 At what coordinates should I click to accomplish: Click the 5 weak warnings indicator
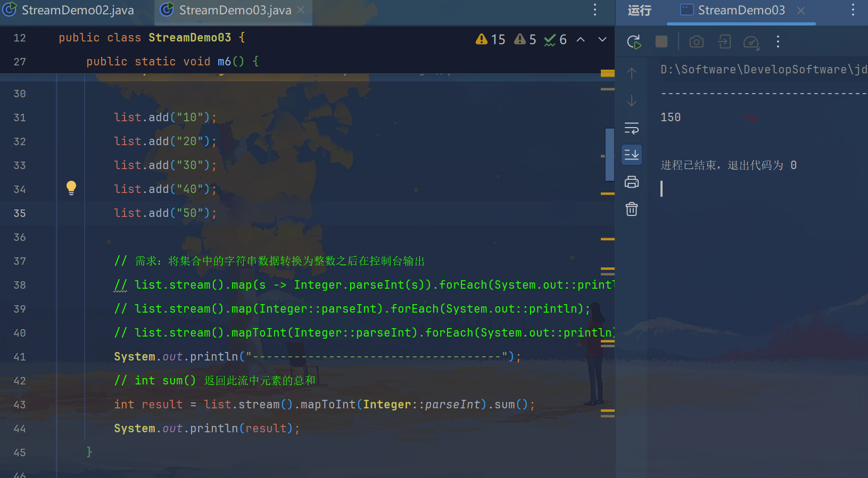[525, 39]
